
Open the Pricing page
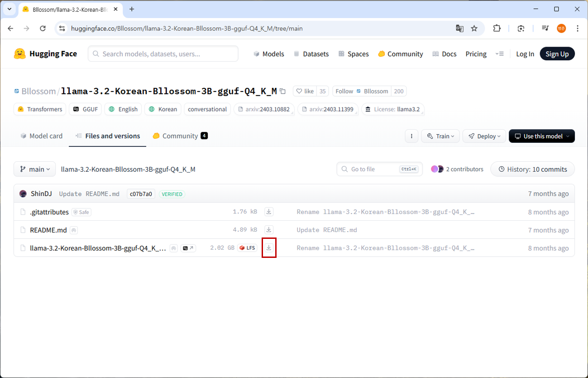[x=476, y=54]
